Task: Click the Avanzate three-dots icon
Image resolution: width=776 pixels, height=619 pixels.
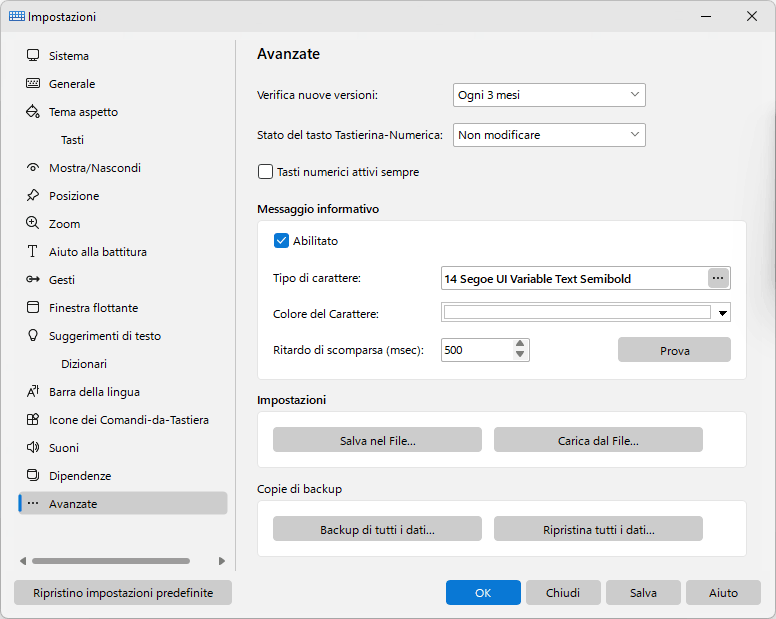Action: (x=33, y=503)
